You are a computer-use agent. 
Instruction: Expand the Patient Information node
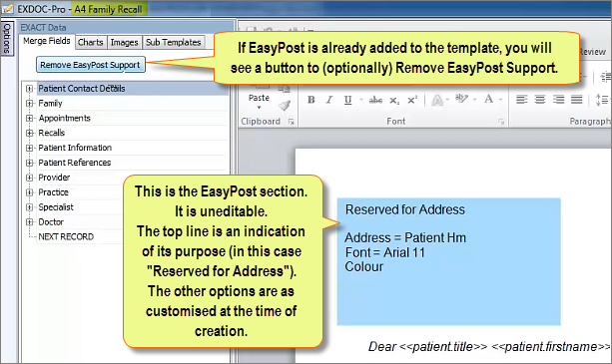click(29, 148)
